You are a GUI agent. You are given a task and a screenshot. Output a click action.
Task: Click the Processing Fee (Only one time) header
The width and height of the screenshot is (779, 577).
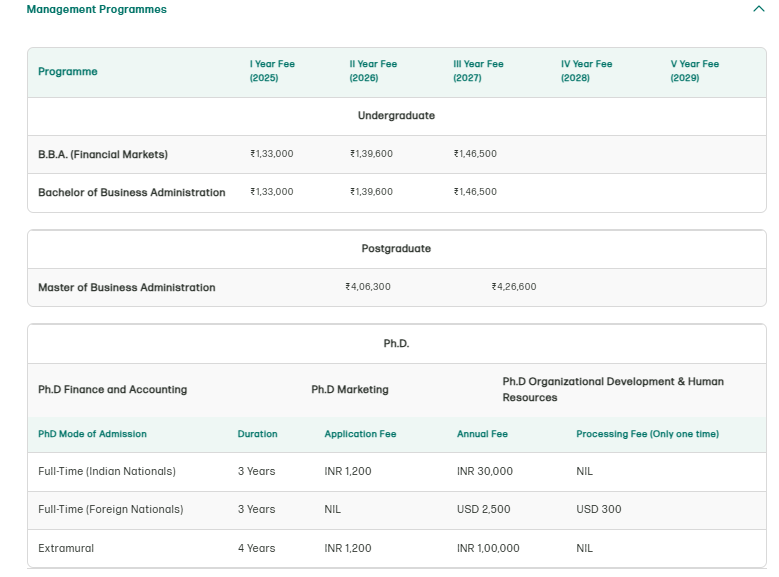point(647,434)
